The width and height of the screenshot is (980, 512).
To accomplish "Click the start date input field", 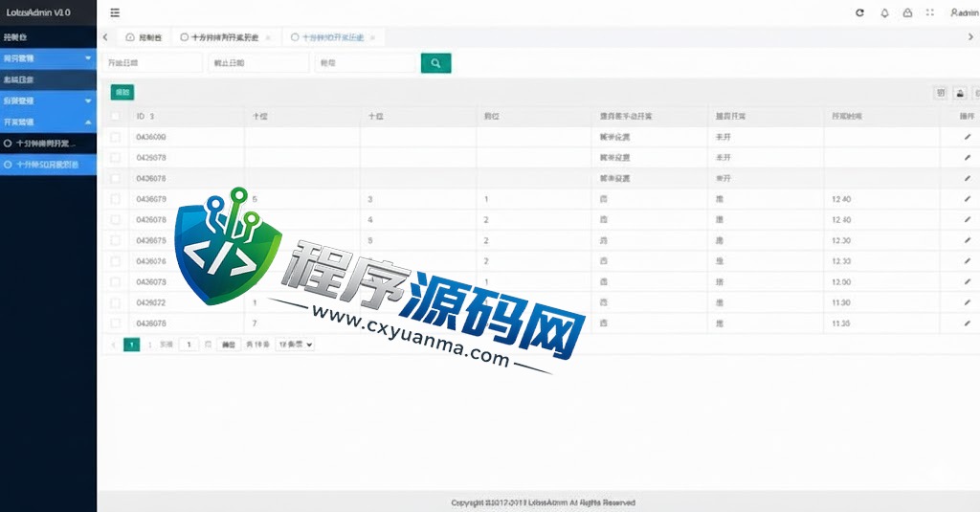I will pos(152,62).
